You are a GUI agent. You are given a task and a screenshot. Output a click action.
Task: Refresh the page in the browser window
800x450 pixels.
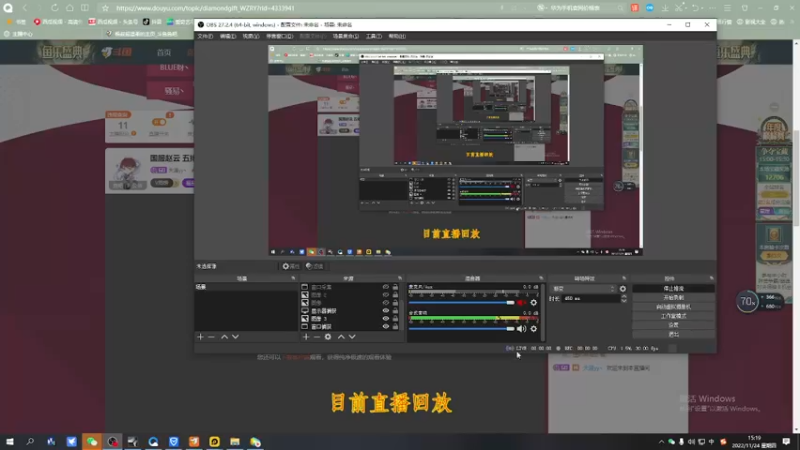[x=54, y=8]
